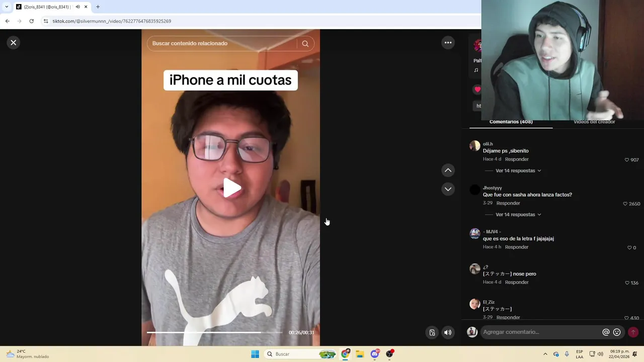The image size is (644, 362).
Task: Reply to El_Ziz's comment
Action: click(508, 318)
